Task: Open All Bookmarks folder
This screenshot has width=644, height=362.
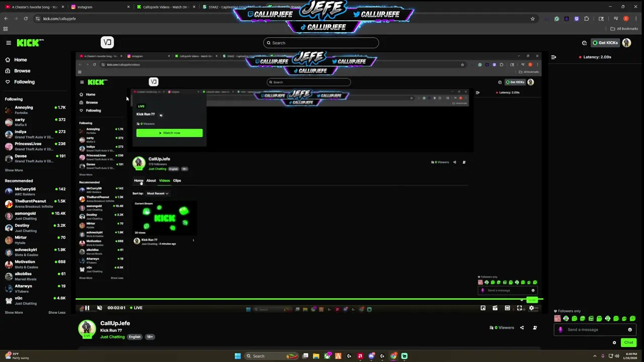Action: click(623, 29)
